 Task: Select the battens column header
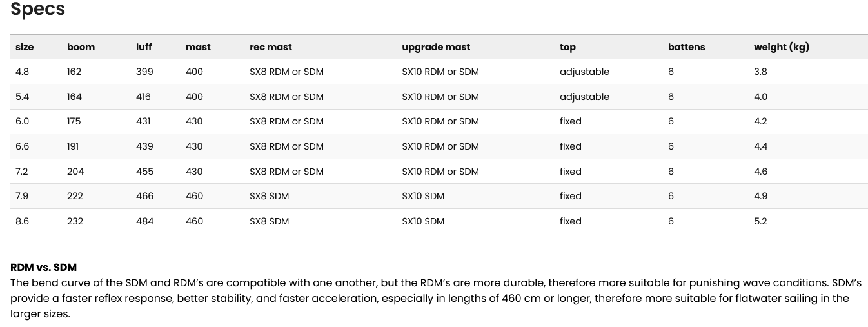point(687,47)
